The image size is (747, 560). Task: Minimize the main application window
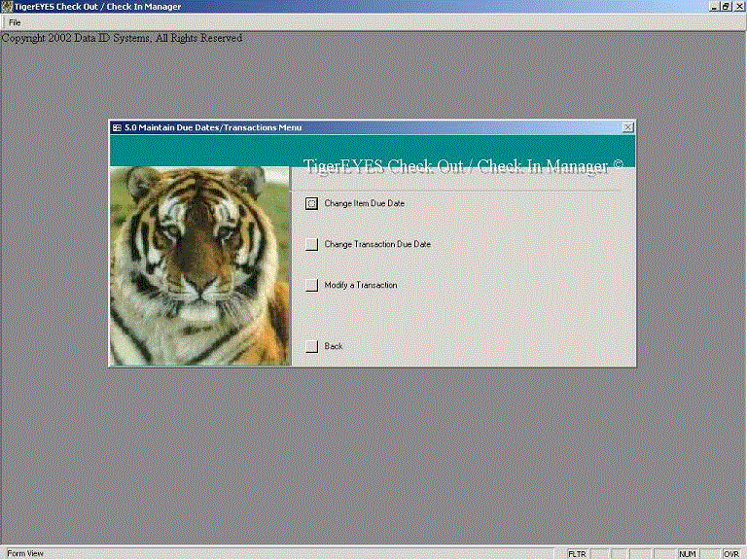tap(714, 7)
